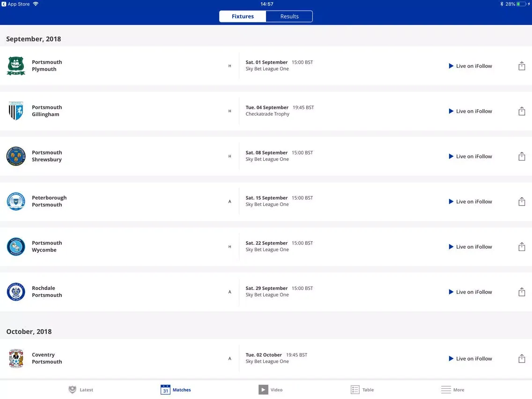Select the Portsmouth Gillingham team names
The height and width of the screenshot is (399, 532).
click(x=47, y=111)
